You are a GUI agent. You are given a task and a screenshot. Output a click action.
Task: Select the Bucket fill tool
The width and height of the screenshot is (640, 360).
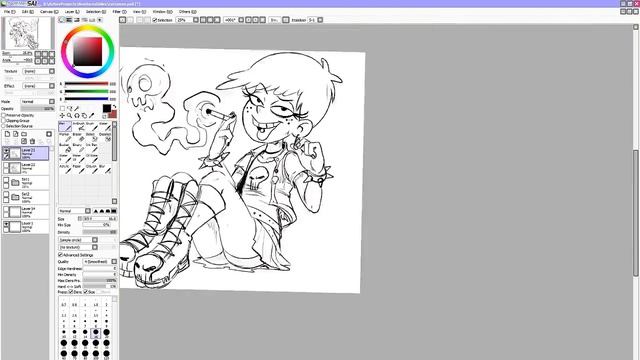coord(65,148)
